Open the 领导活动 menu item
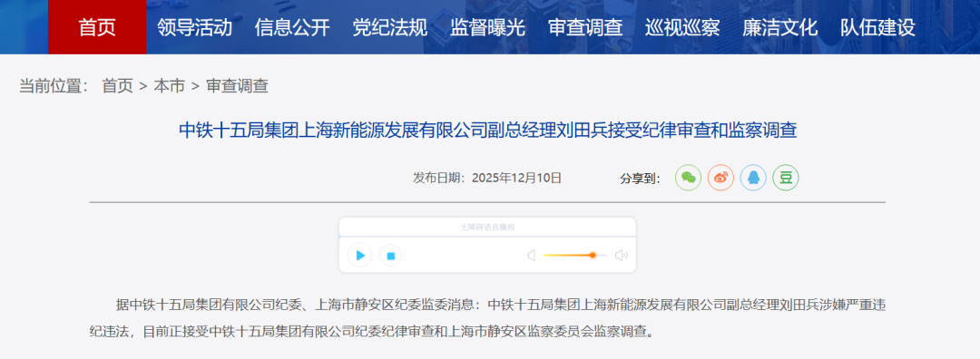This screenshot has height=359, width=980. pos(195,27)
